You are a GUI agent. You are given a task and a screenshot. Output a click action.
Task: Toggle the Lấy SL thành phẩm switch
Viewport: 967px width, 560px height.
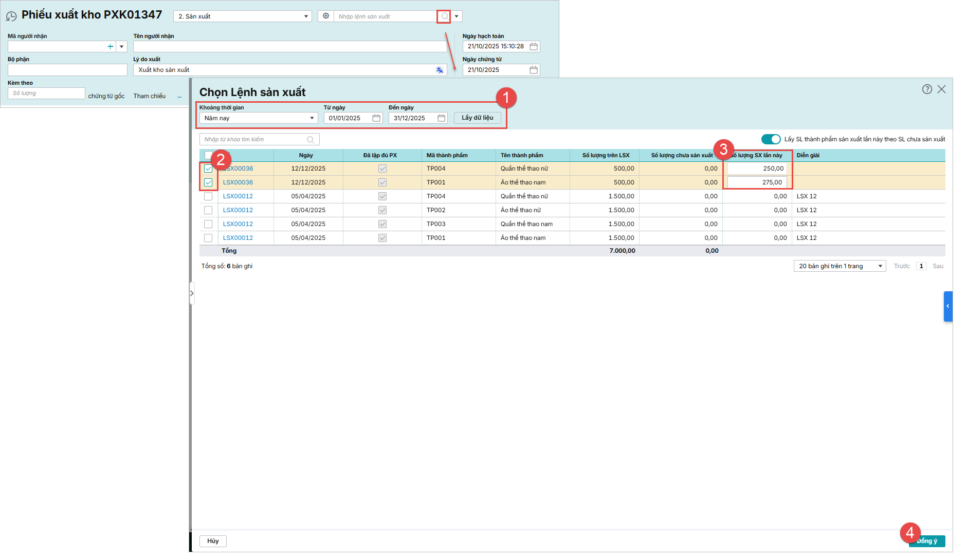[771, 139]
